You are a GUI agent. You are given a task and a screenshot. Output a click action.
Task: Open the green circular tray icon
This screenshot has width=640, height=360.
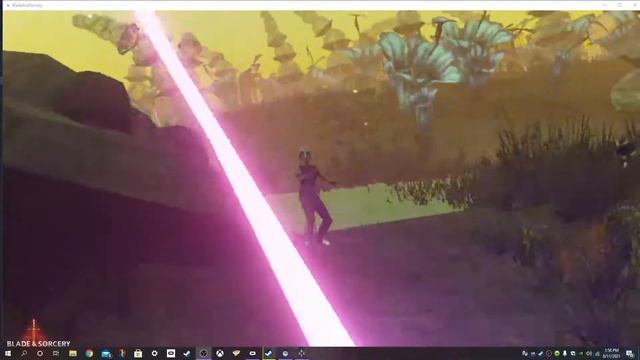pos(557,353)
